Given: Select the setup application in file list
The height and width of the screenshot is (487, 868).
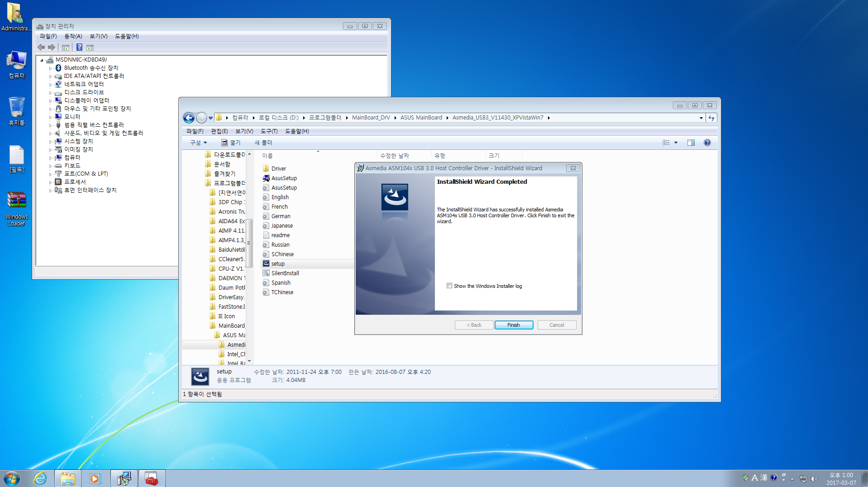Looking at the screenshot, I should coord(278,263).
